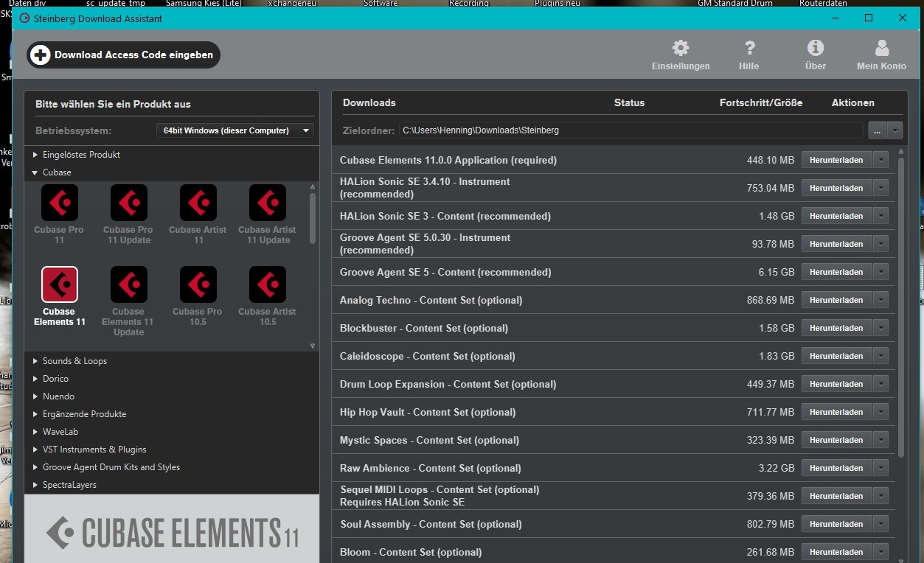Select the Cubase Elements 11 Update icon
The image size is (924, 563).
(128, 284)
